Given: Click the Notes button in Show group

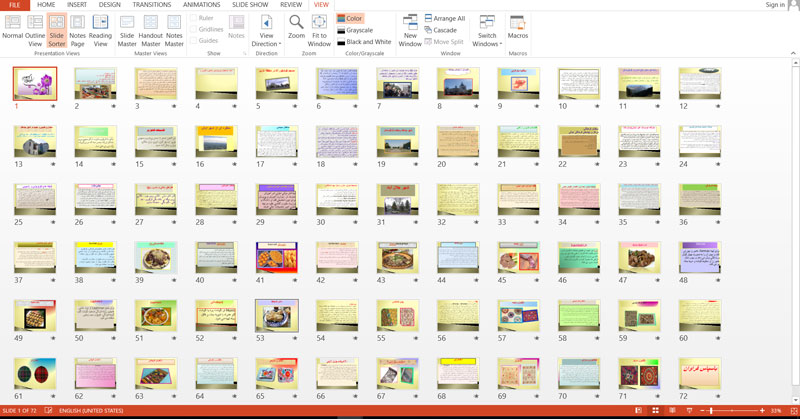Looking at the screenshot, I should (236, 27).
